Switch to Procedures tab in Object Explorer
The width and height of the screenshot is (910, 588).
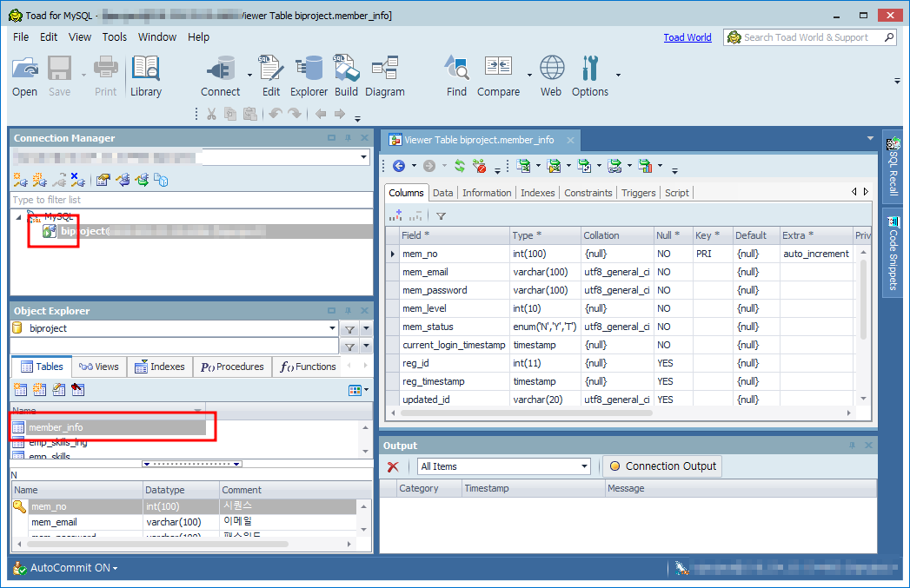point(232,367)
